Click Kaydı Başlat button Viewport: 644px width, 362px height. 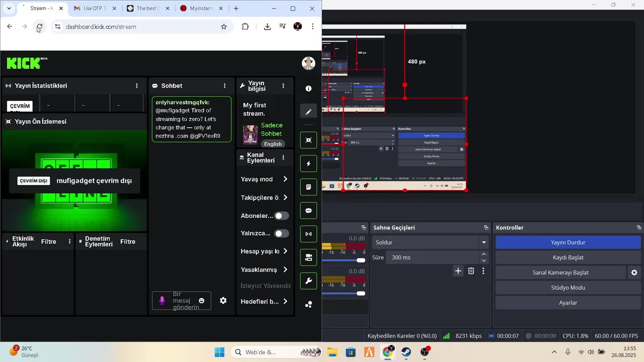point(568,257)
